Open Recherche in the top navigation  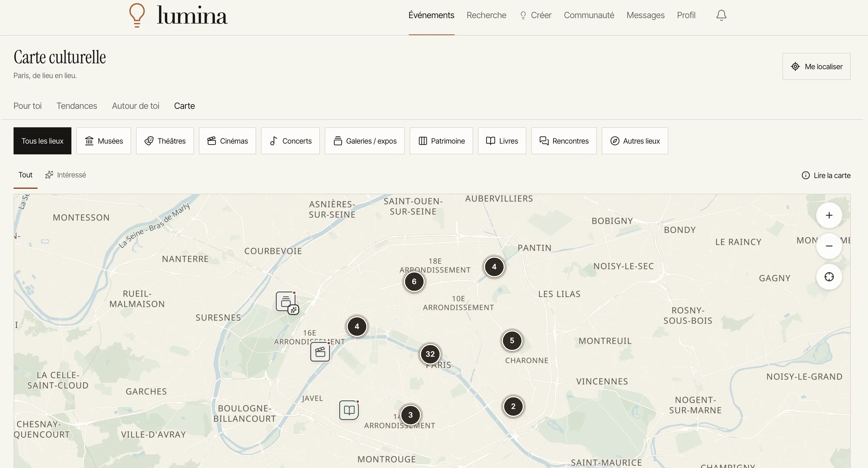pos(486,15)
